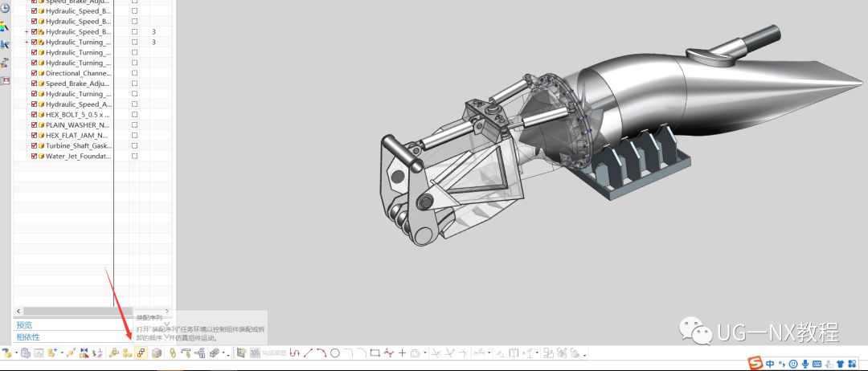The image size is (868, 371).
Task: Select the Arc sketch tool
Action: [x=321, y=353]
